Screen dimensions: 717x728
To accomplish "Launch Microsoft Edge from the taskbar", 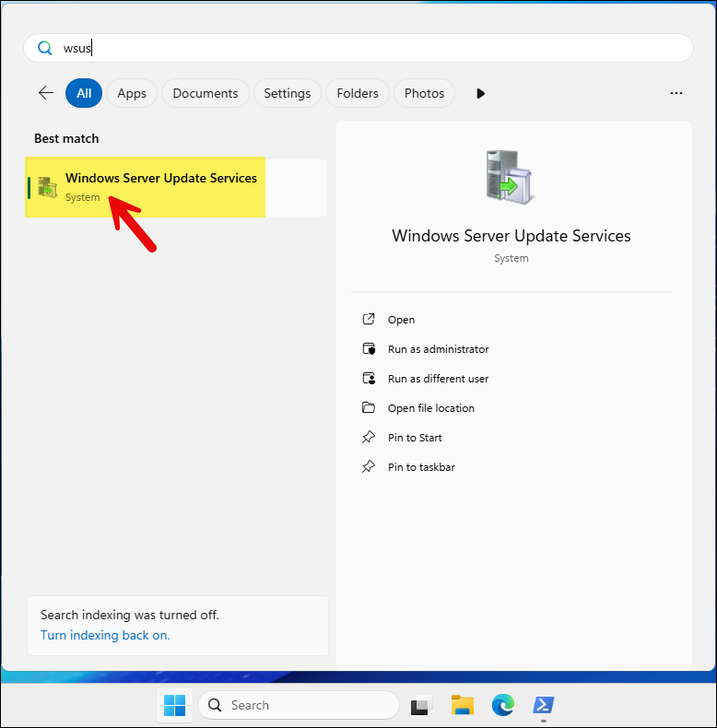I will tap(502, 705).
